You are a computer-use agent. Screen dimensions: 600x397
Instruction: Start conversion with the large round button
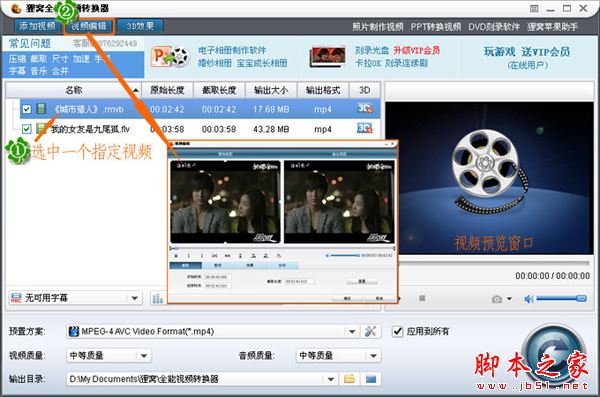pyautogui.click(x=554, y=354)
